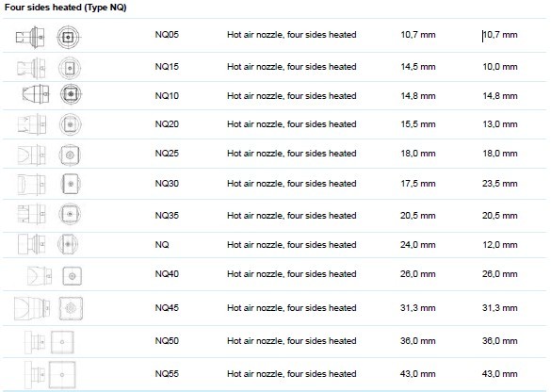Click the NQ45 model code
The width and height of the screenshot is (551, 392).
click(x=167, y=307)
